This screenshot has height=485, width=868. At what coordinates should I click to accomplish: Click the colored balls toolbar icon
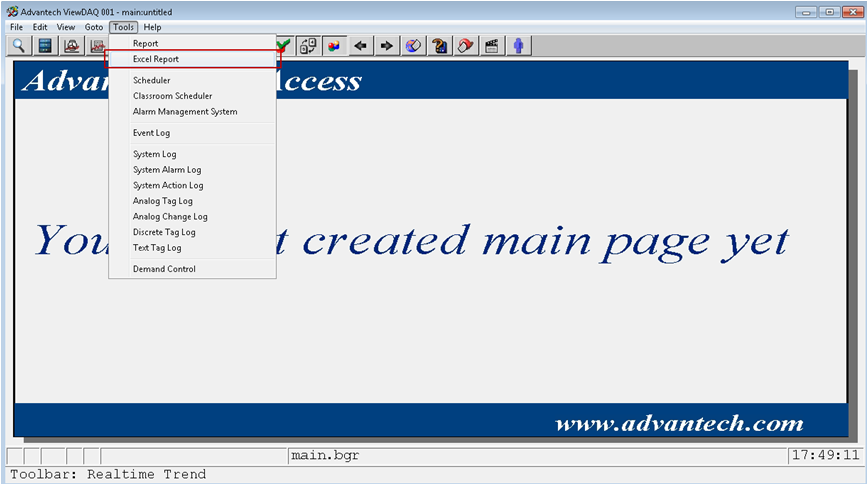[334, 46]
